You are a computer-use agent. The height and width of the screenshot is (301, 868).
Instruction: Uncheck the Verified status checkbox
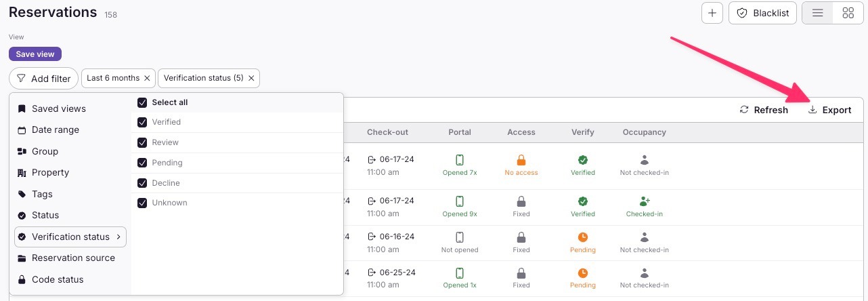pos(142,122)
